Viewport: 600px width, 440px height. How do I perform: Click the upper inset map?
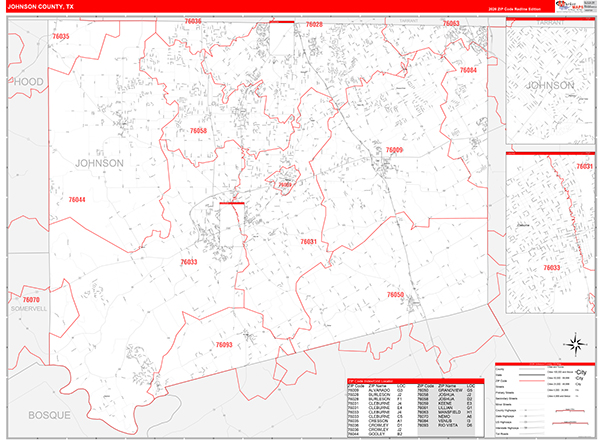click(x=550, y=81)
